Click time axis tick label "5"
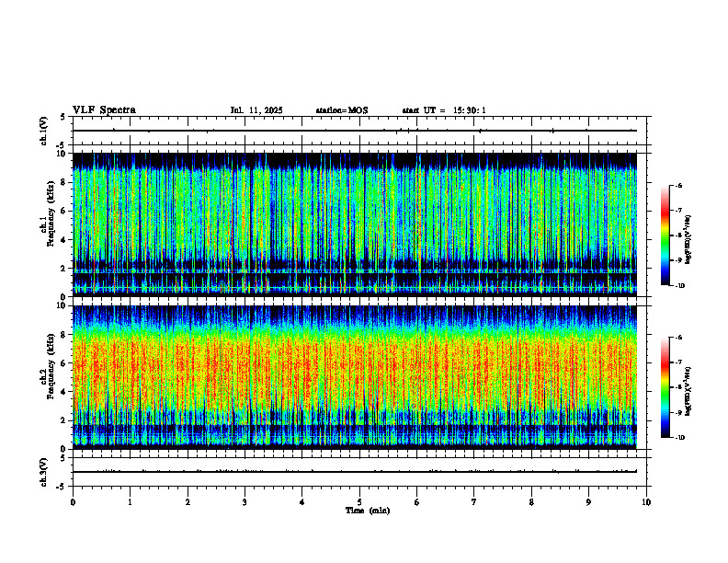728x563 pixels. (x=359, y=502)
